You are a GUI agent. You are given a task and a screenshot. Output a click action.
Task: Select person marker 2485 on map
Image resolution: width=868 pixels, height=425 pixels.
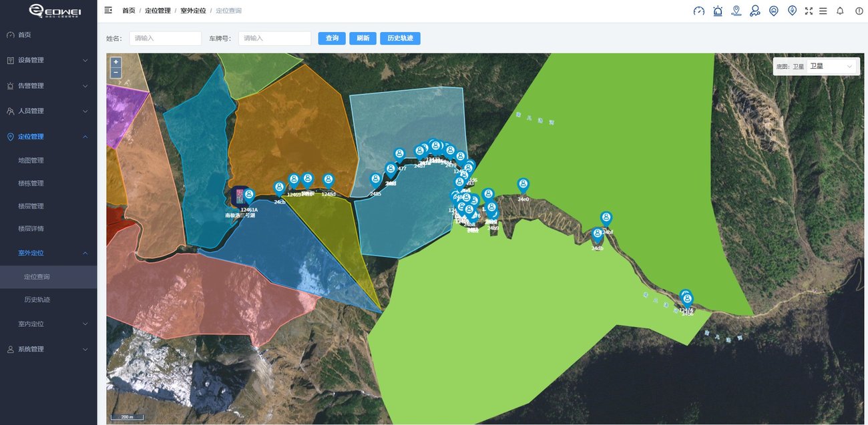pyautogui.click(x=376, y=181)
